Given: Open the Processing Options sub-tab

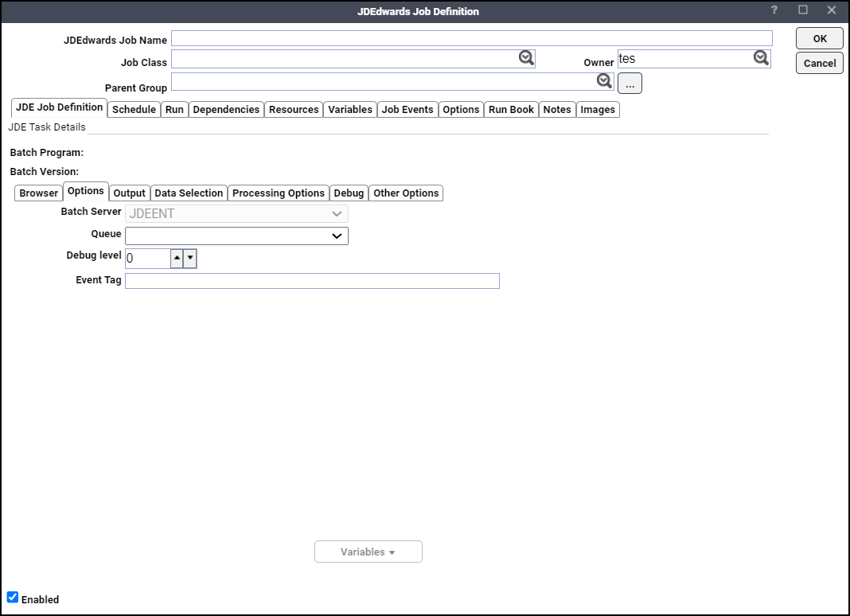Looking at the screenshot, I should coord(279,193).
